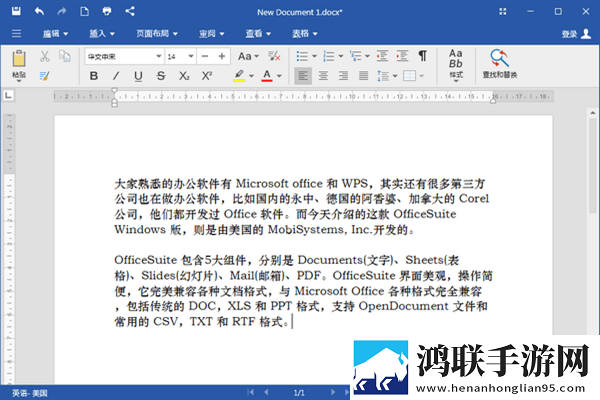Click the scroll-up arrow of the scrollbar
Screen dimensions: 600x400
pyautogui.click(x=592, y=113)
